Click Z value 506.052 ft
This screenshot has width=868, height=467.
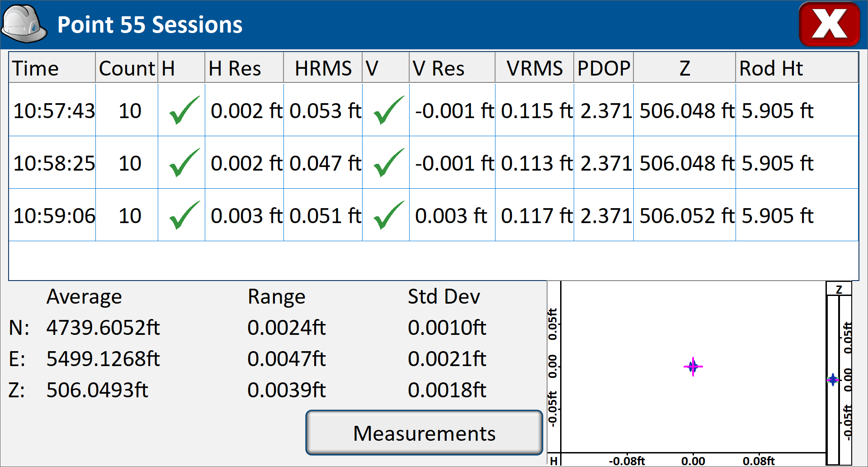687,216
